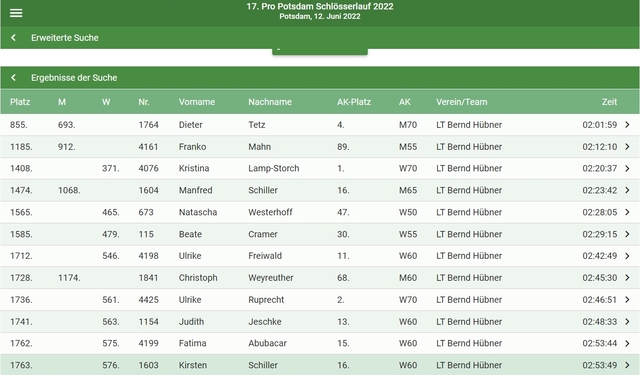Screen dimensions: 640x375
Task: Select Judith Jeschke result row
Action: pyautogui.click(x=320, y=322)
